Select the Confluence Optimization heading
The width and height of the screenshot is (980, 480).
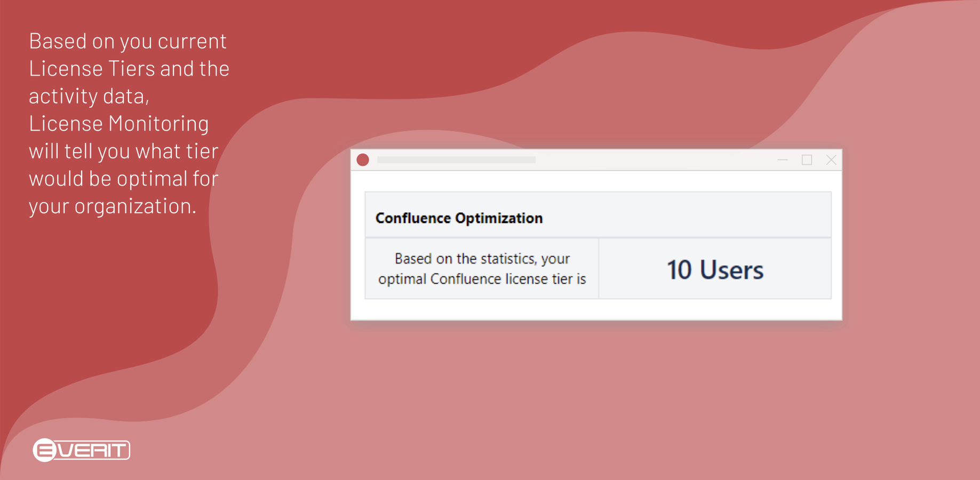point(459,218)
